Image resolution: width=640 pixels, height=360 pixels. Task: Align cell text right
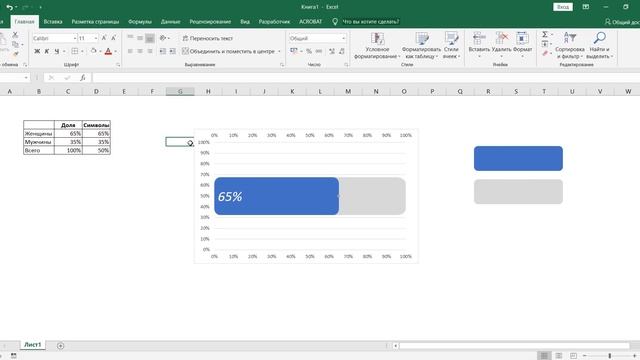point(150,51)
